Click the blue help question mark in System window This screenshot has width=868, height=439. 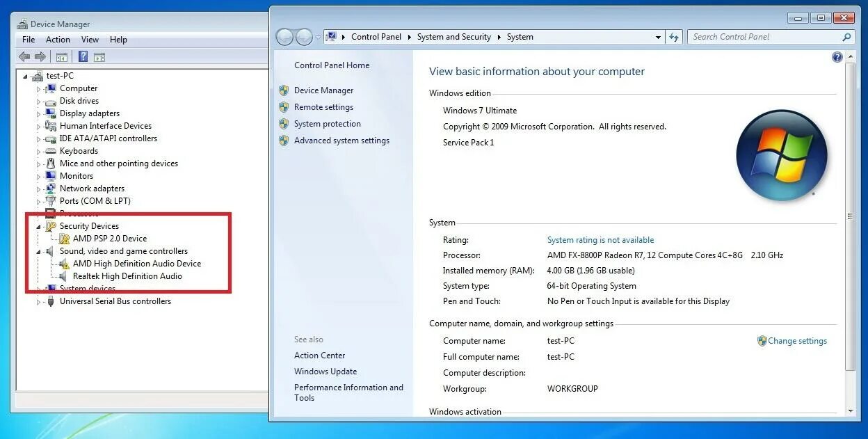pyautogui.click(x=837, y=57)
